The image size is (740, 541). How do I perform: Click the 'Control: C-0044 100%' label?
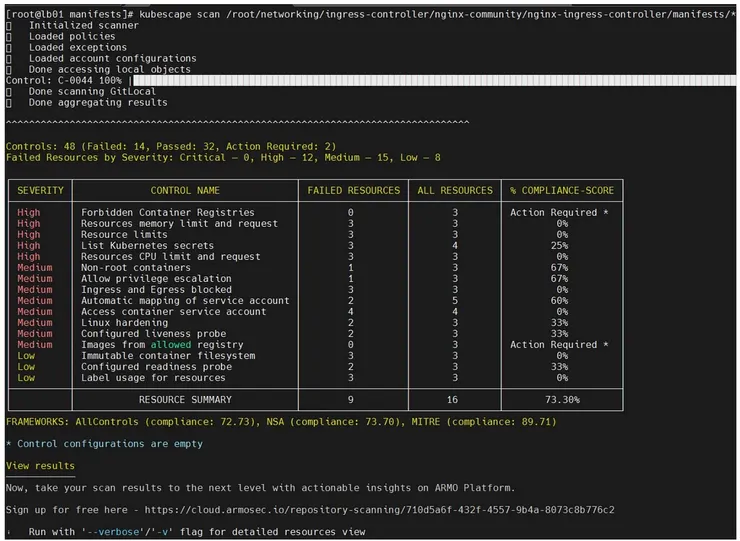click(x=64, y=80)
